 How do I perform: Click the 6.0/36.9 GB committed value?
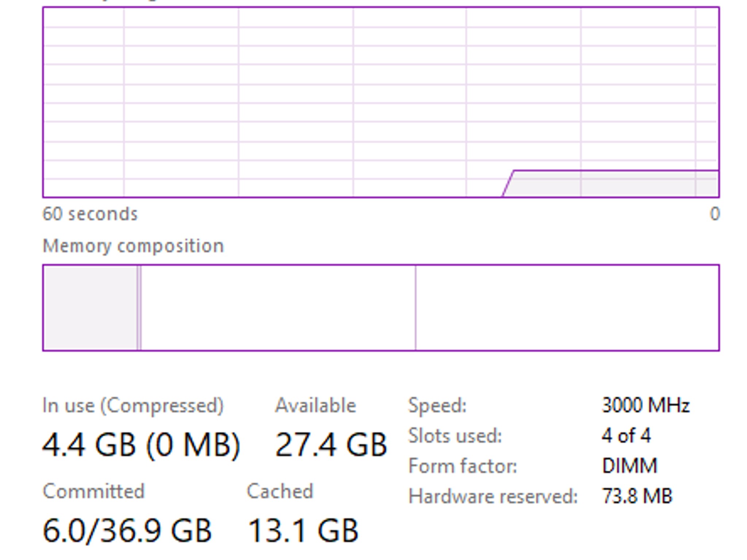127,530
